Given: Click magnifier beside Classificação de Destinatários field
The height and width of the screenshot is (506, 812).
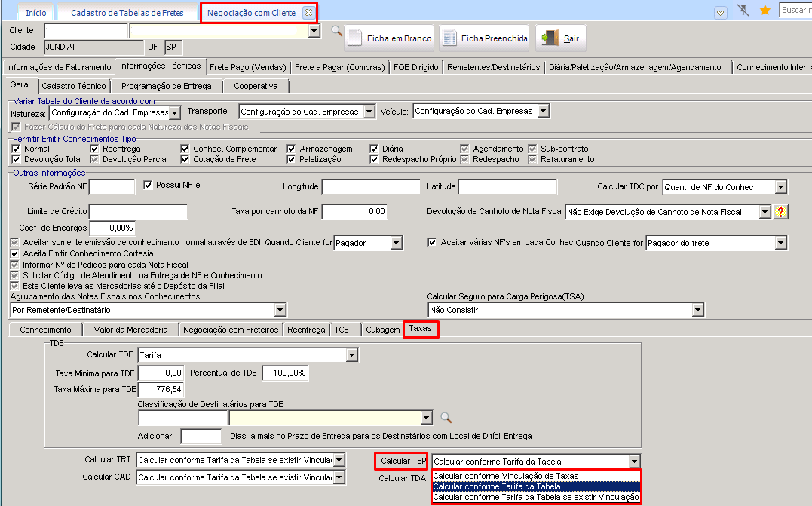Looking at the screenshot, I should [446, 418].
